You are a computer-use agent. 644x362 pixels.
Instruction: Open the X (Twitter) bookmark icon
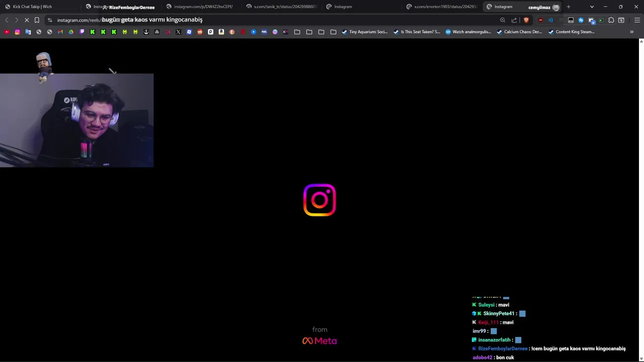178,32
